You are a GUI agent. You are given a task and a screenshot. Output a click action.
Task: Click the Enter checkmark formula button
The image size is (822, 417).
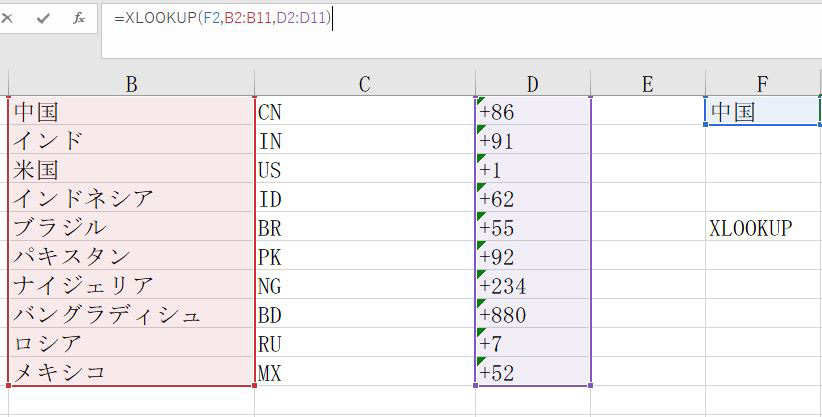[43, 18]
